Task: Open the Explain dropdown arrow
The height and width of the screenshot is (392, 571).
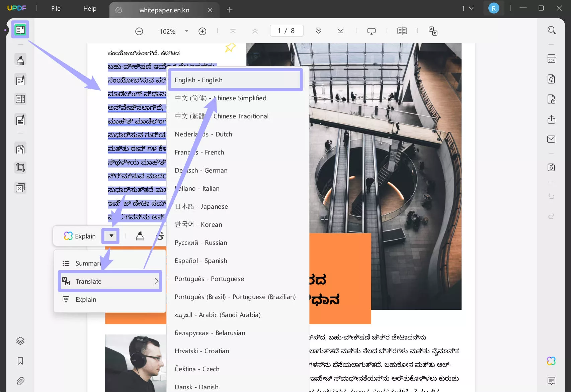Action: pos(110,236)
